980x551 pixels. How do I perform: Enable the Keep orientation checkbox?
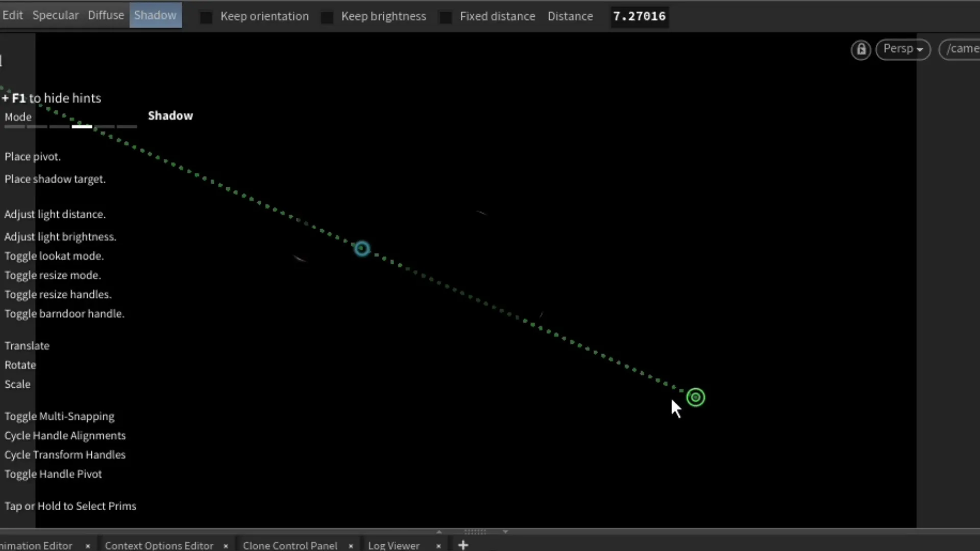(x=206, y=17)
